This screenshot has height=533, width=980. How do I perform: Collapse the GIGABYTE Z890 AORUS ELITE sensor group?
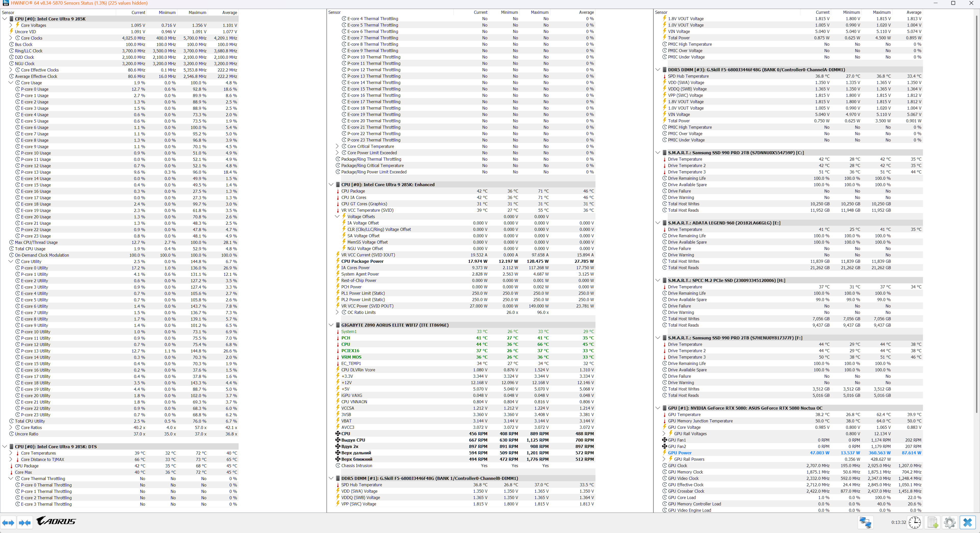click(331, 325)
